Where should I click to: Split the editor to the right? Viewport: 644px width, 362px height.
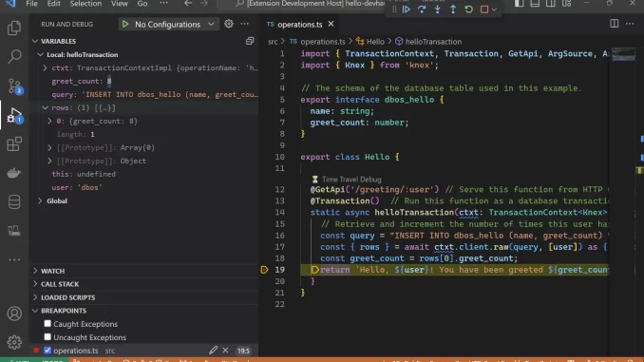tap(614, 24)
